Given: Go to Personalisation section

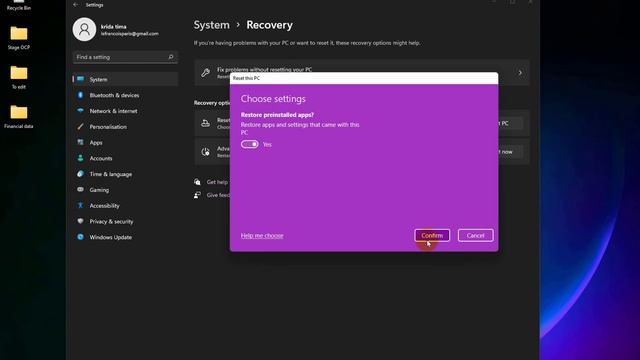Looking at the screenshot, I should [108, 127].
